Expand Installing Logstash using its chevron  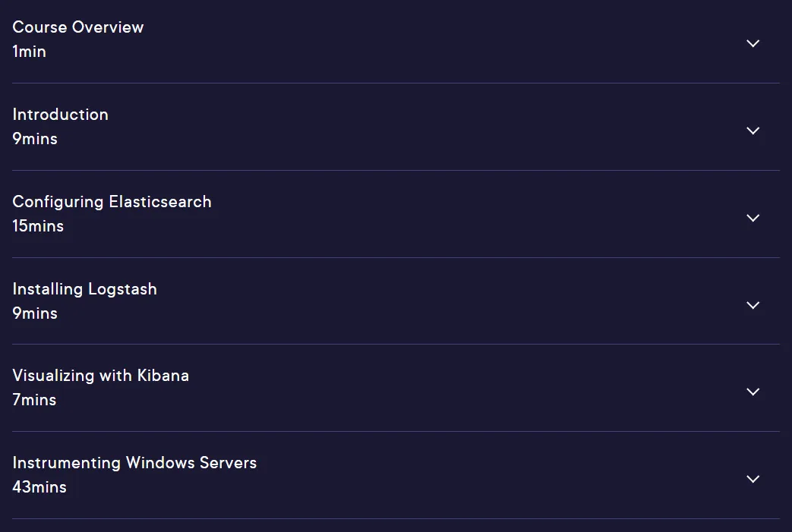[753, 305]
